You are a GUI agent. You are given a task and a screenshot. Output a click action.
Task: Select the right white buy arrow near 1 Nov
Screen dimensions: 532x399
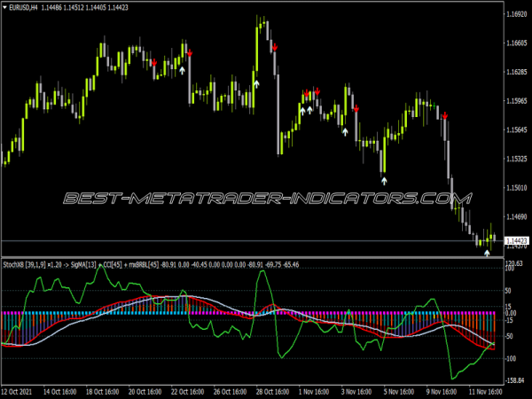pyautogui.click(x=309, y=110)
